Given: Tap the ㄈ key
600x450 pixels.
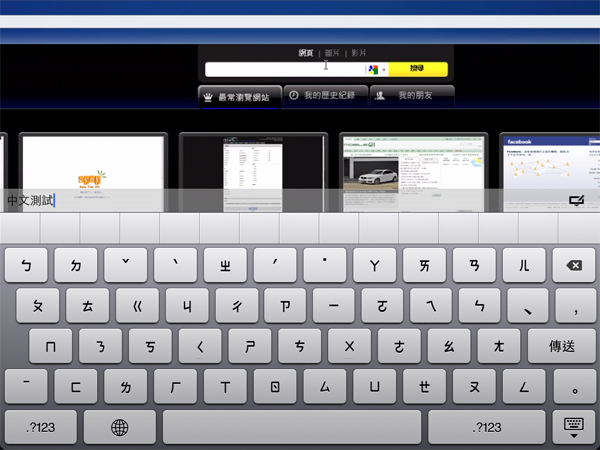Looking at the screenshot, I should pos(76,387).
